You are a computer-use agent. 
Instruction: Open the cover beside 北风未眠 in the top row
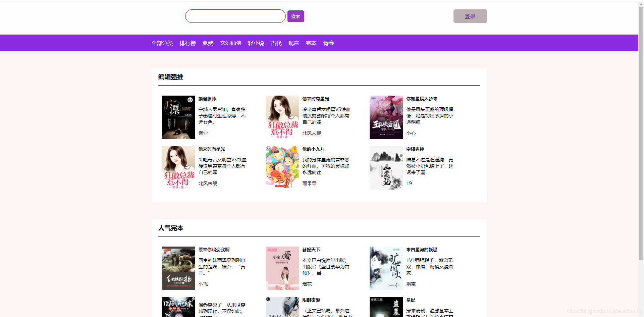click(282, 117)
